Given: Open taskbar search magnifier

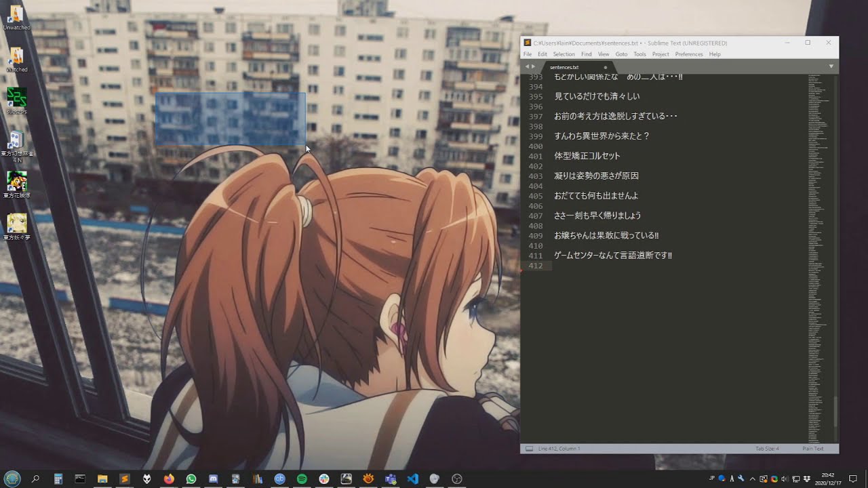Looking at the screenshot, I should [x=35, y=479].
